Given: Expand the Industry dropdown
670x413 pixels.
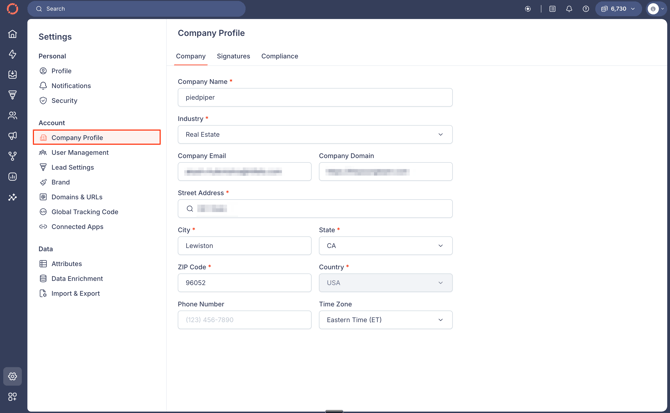Looking at the screenshot, I should (315, 135).
